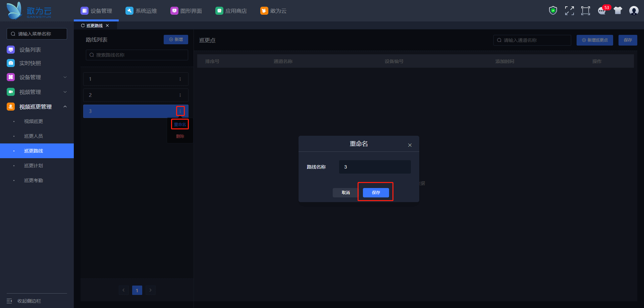The image size is (644, 308).
Task: Open messages with 53 badge icon
Action: point(602,11)
